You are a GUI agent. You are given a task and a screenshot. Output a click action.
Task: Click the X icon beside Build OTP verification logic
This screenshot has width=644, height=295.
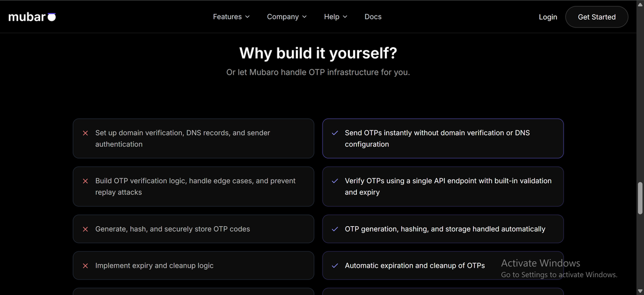coord(85,181)
